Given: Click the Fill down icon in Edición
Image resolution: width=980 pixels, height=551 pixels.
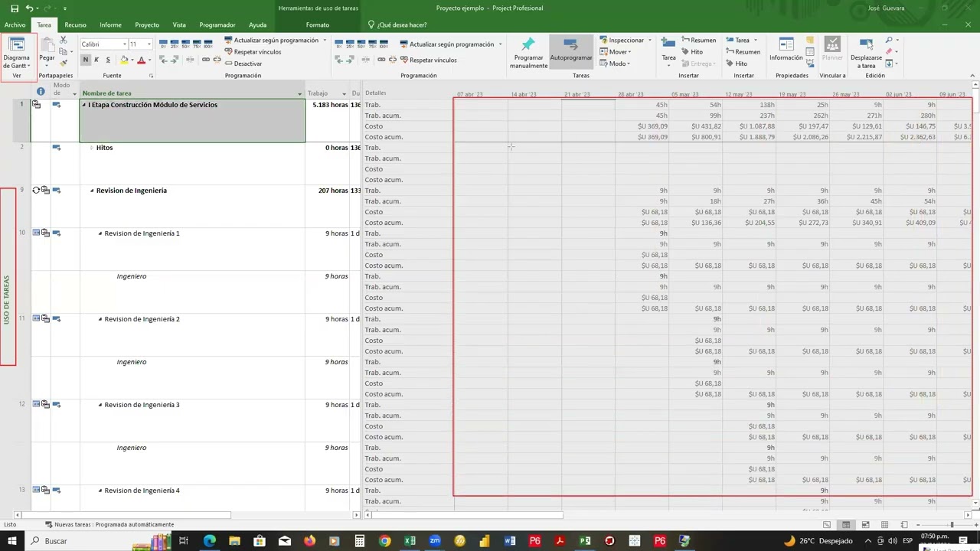Looking at the screenshot, I should click(890, 64).
